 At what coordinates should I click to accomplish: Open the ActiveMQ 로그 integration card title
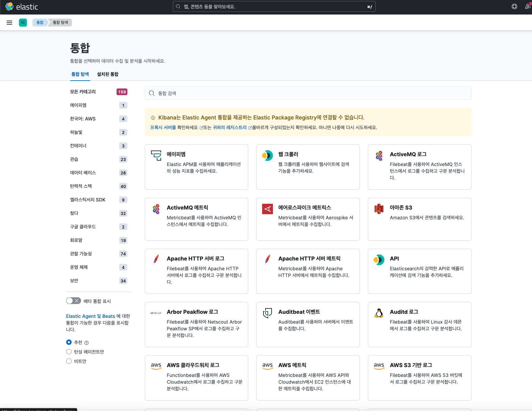click(x=408, y=154)
